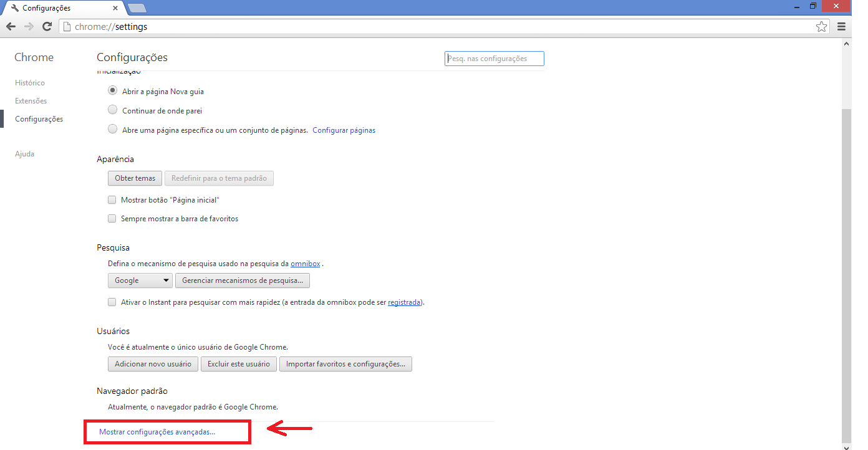Open Extensões in the sidebar
The height and width of the screenshot is (450, 868).
tap(31, 101)
